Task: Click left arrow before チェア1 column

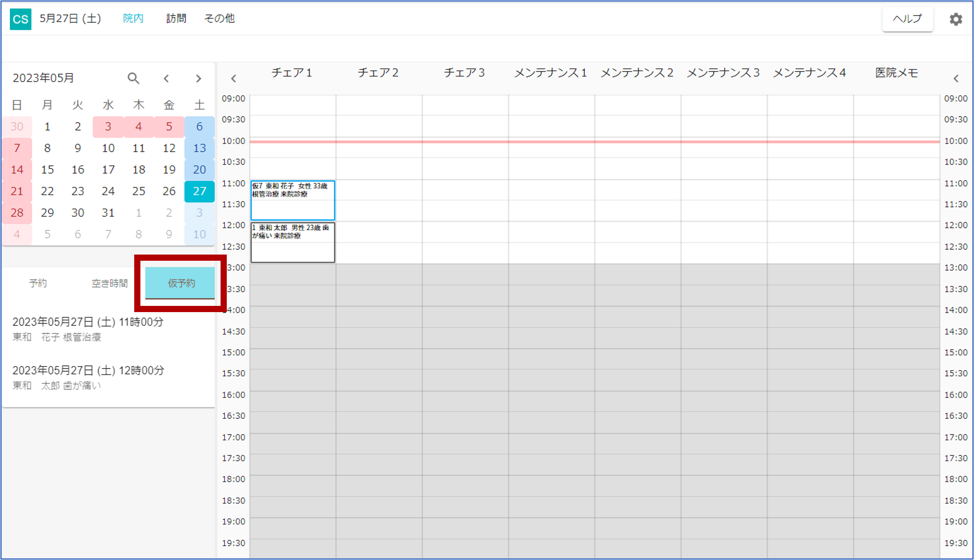Action: [x=233, y=78]
